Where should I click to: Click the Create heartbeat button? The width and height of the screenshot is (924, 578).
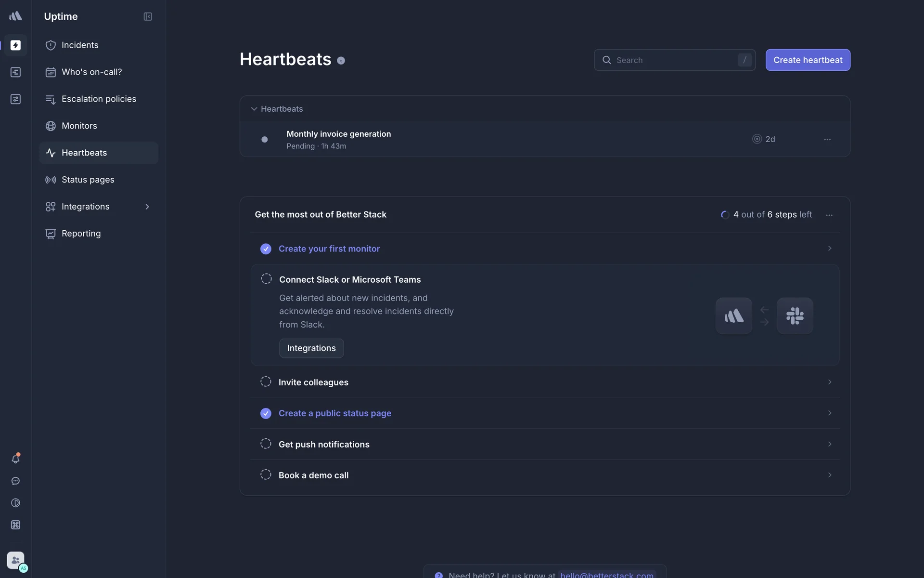point(808,60)
